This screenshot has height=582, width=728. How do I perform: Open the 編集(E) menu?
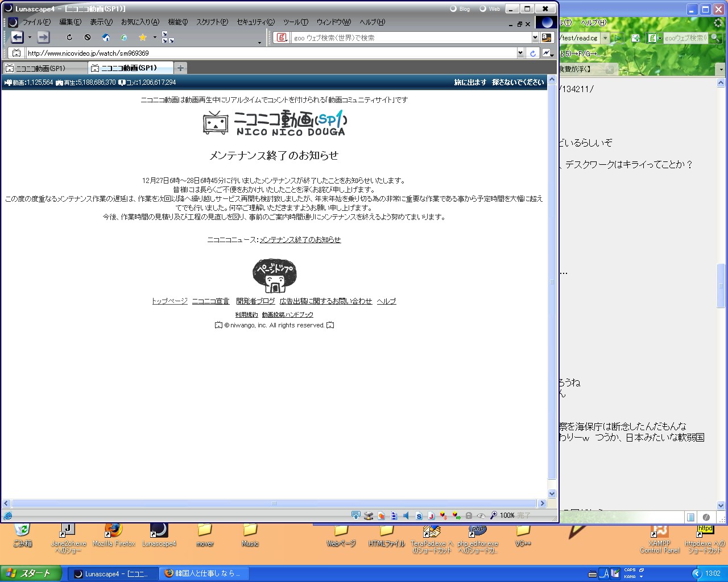coord(70,22)
